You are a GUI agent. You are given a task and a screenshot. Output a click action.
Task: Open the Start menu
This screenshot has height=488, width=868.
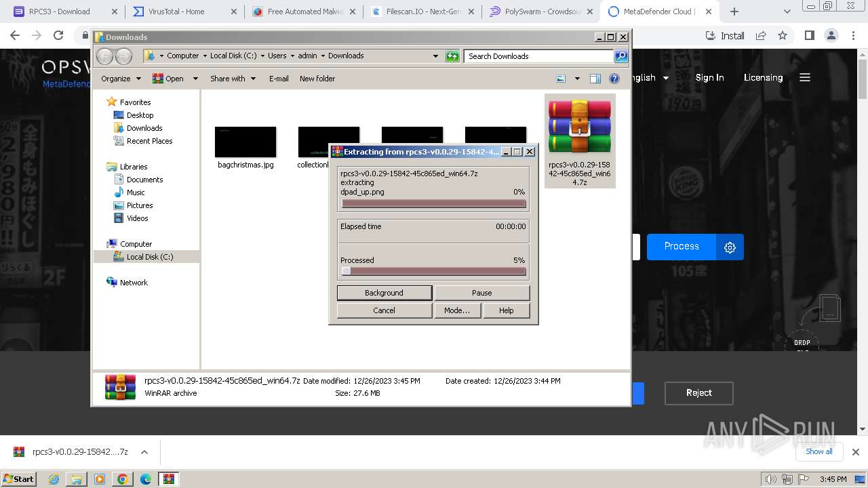pyautogui.click(x=18, y=479)
